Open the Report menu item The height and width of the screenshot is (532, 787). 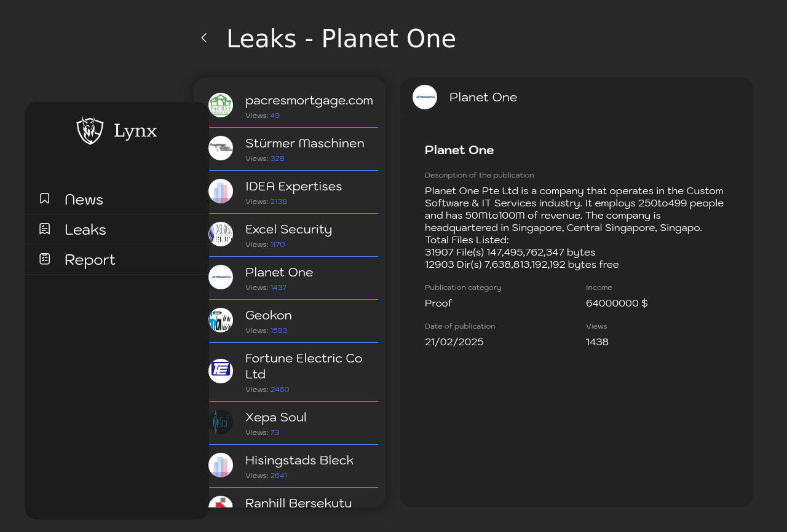pyautogui.click(x=117, y=259)
